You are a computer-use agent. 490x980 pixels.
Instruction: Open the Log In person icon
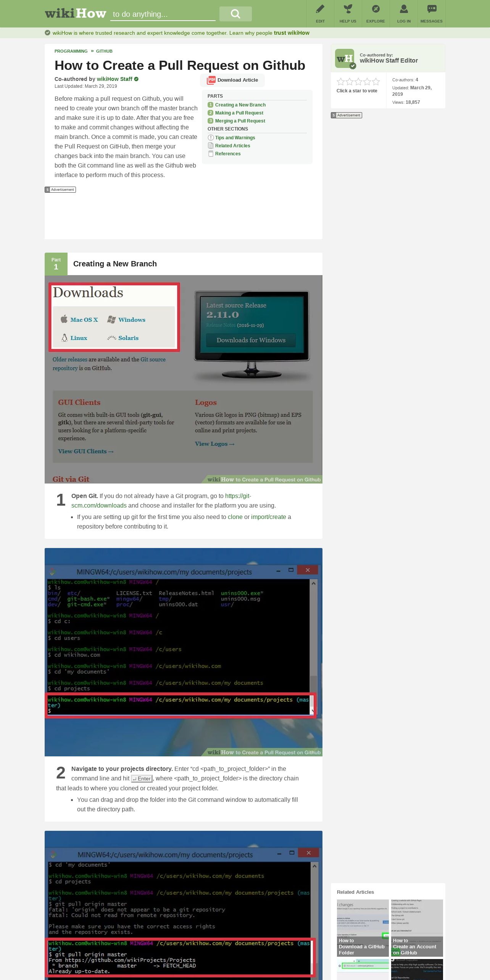404,9
